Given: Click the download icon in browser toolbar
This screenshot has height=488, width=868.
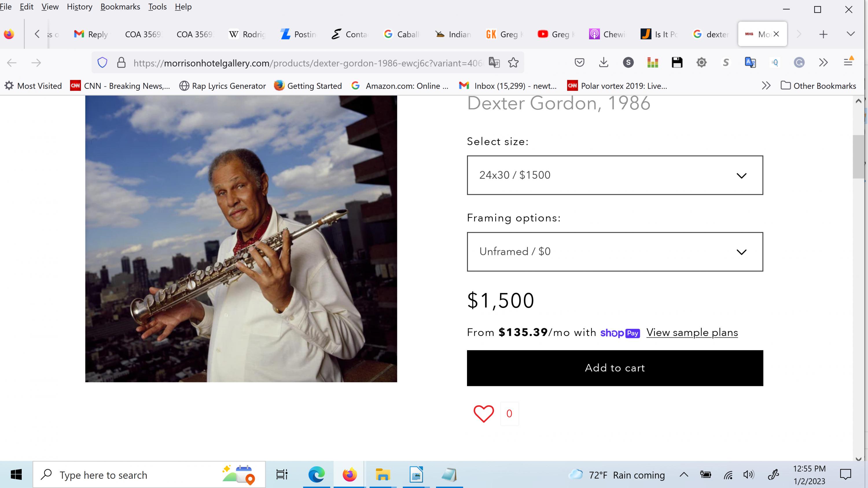Looking at the screenshot, I should click(x=603, y=62).
